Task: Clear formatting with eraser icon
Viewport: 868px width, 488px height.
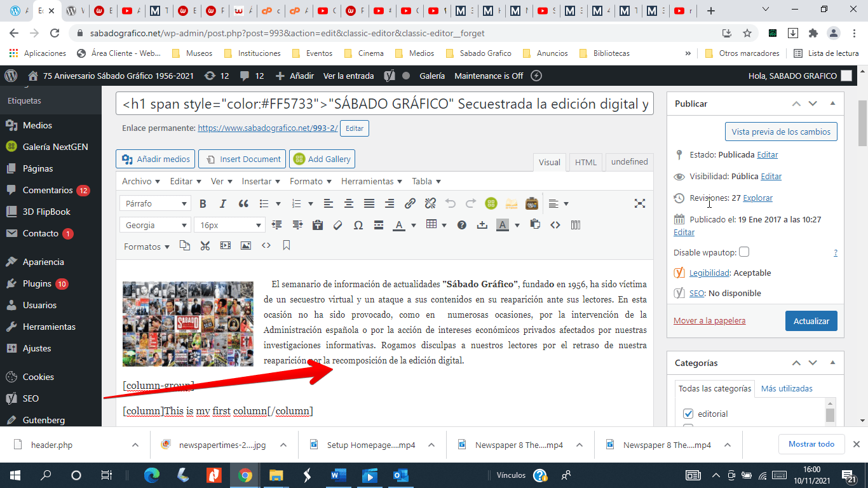Action: [338, 225]
